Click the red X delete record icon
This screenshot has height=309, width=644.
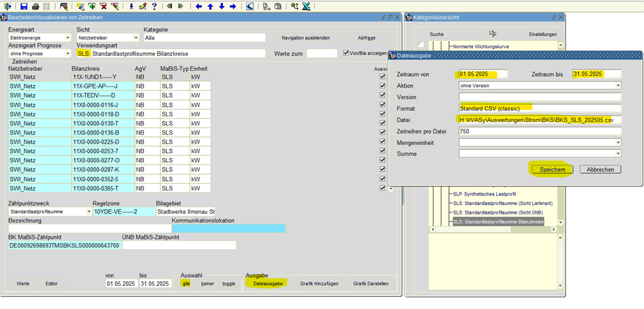point(104,6)
